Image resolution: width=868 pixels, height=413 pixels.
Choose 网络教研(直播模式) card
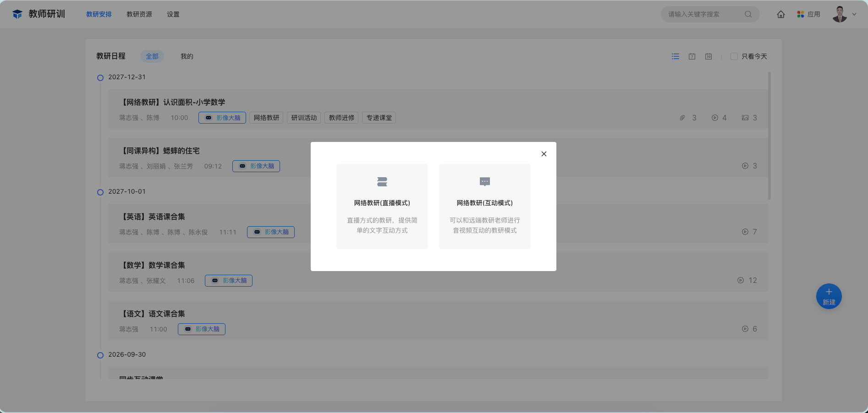tap(382, 206)
